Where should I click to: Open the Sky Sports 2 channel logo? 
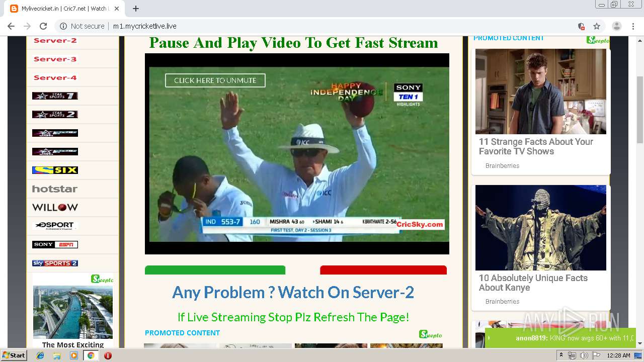55,263
